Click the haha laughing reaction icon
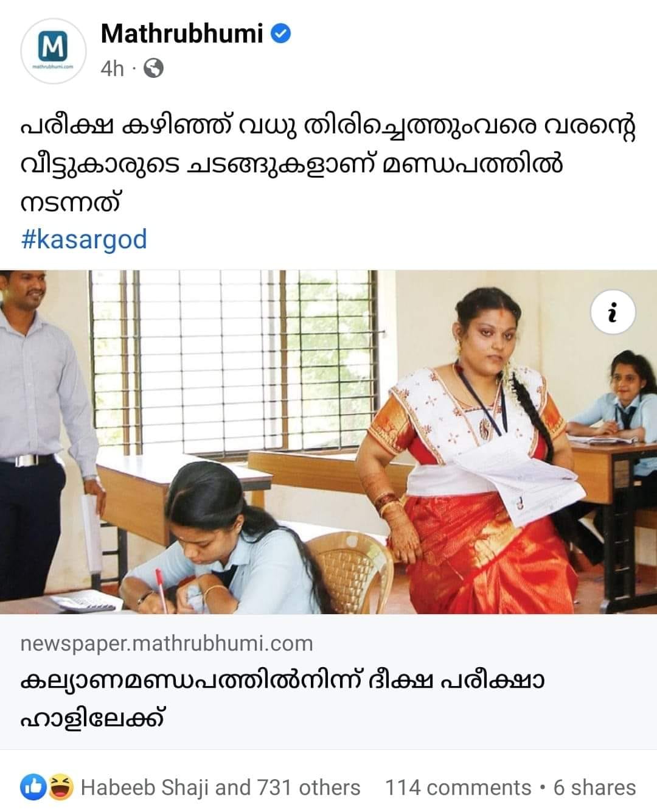The height and width of the screenshot is (812, 657). tap(61, 787)
